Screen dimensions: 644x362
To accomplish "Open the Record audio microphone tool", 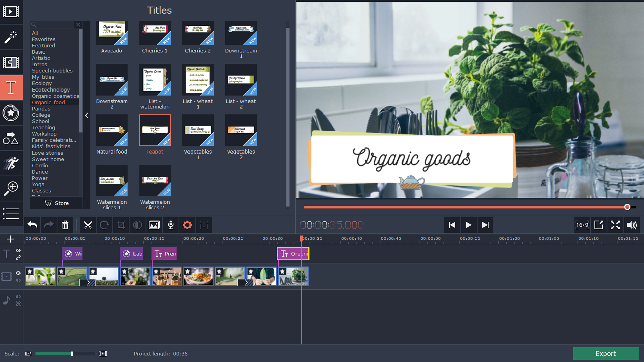I will tap(171, 225).
